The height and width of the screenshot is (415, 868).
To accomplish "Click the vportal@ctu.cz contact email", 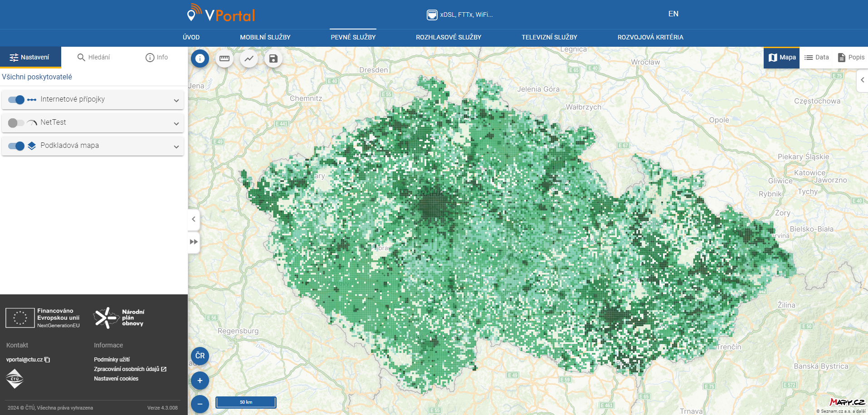I will pos(24,360).
